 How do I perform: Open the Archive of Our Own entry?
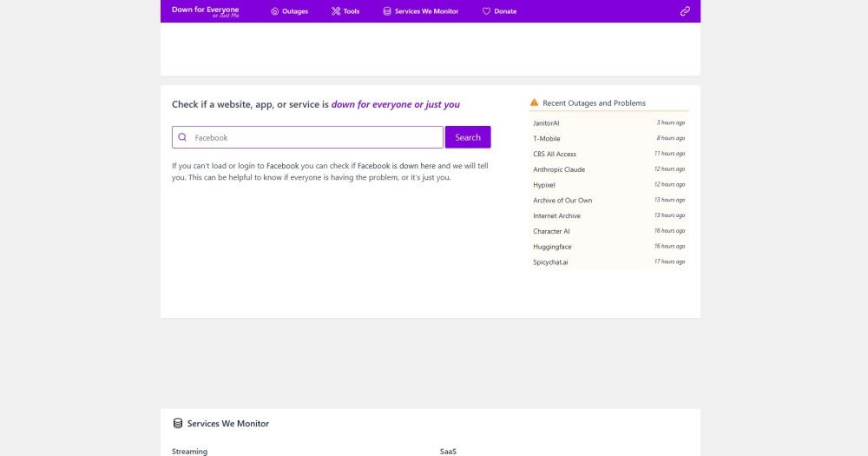[x=562, y=201]
